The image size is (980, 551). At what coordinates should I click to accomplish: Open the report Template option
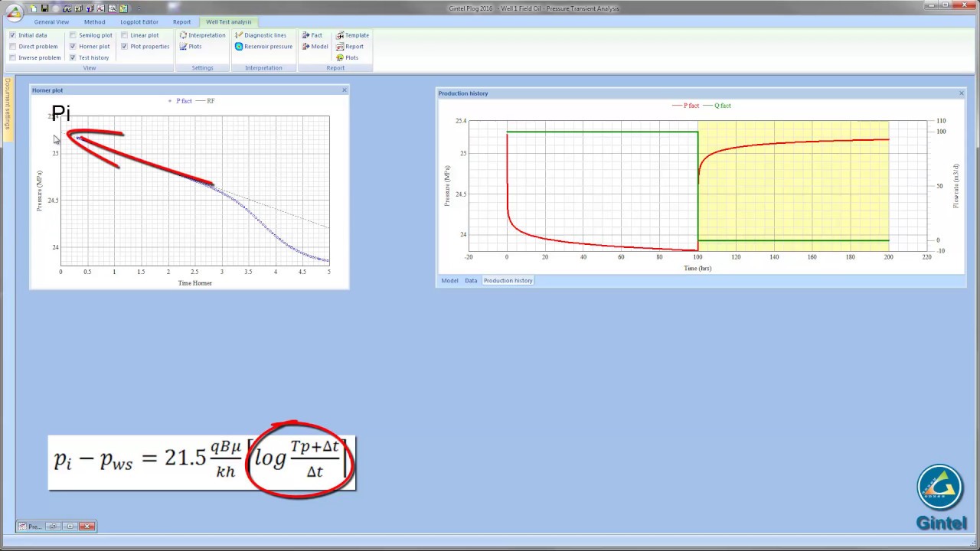click(x=352, y=35)
